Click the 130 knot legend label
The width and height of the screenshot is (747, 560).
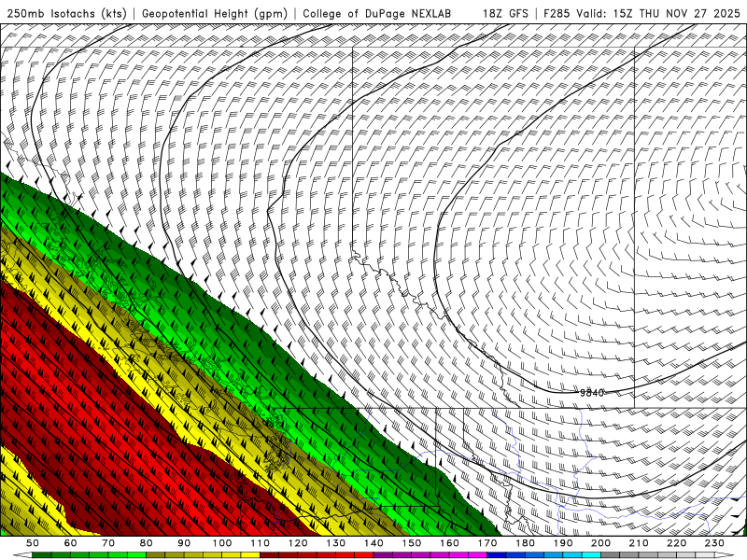[x=336, y=543]
